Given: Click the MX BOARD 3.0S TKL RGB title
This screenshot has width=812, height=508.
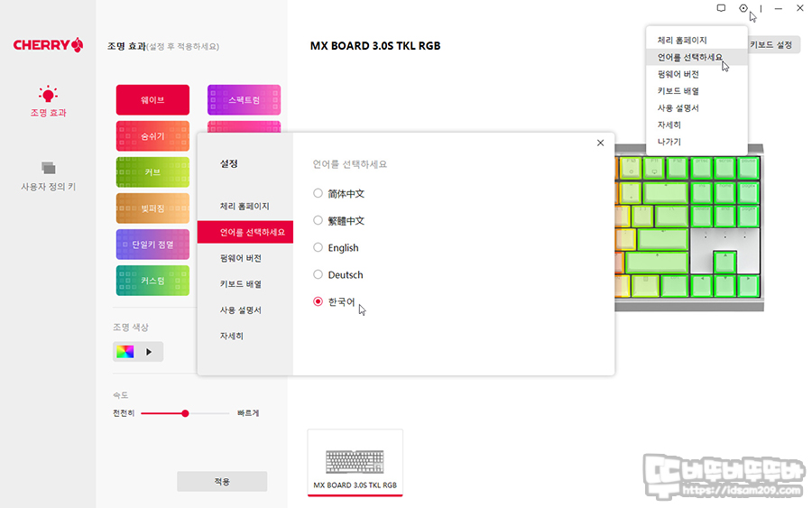Looking at the screenshot, I should (x=375, y=46).
